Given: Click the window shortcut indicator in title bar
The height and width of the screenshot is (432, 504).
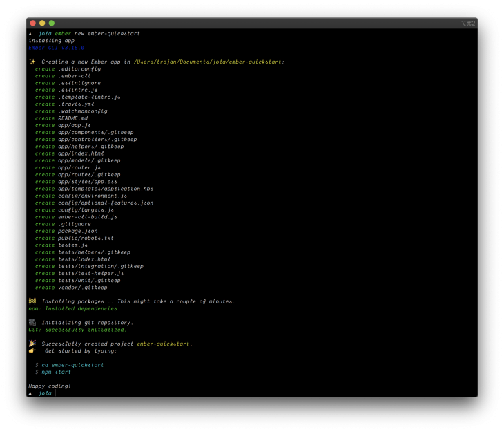Looking at the screenshot, I should tap(467, 24).
